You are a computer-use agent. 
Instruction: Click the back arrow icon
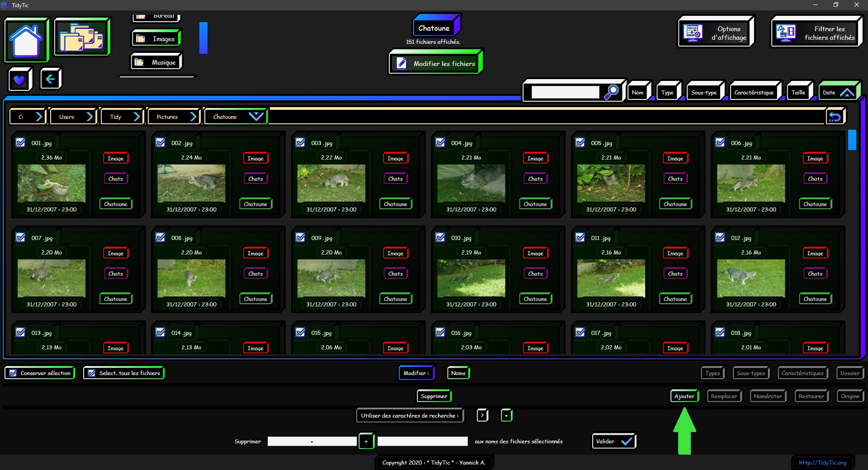[50, 79]
